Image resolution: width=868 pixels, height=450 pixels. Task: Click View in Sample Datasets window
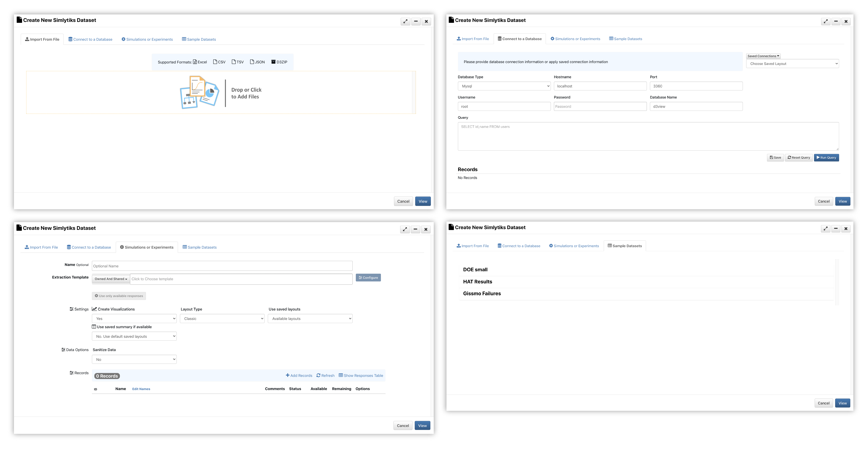843,403
